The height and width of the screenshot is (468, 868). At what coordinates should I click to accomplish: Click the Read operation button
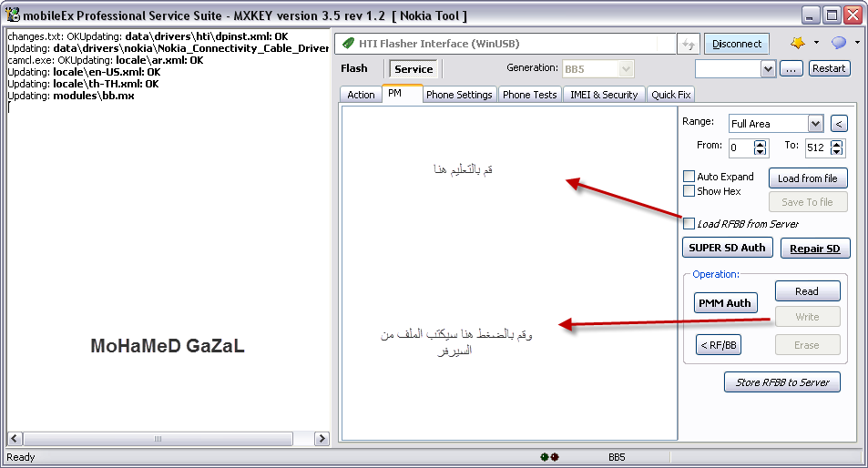[807, 291]
